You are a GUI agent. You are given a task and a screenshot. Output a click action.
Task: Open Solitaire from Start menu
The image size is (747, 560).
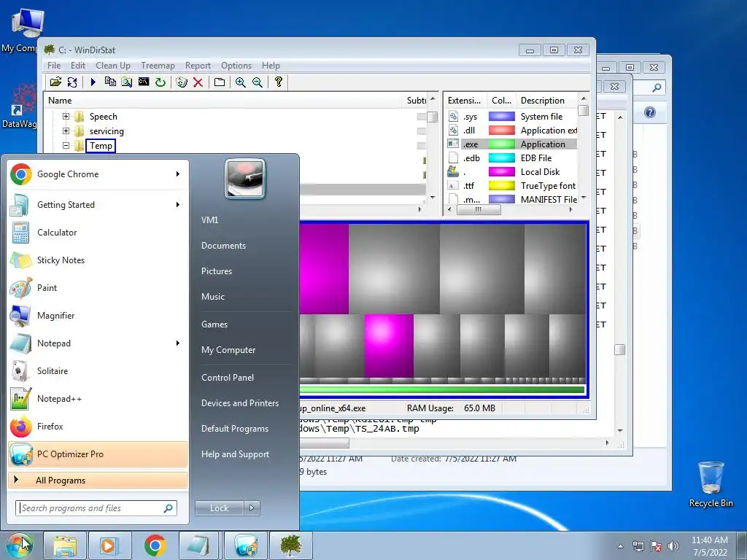click(98, 371)
